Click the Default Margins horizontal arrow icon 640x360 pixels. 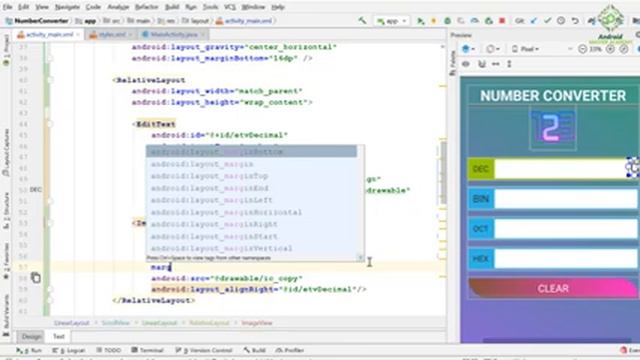pos(496,64)
